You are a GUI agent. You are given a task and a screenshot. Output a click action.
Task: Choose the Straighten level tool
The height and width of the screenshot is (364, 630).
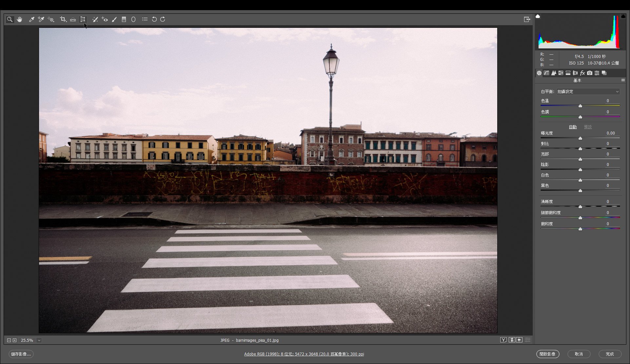coord(73,19)
